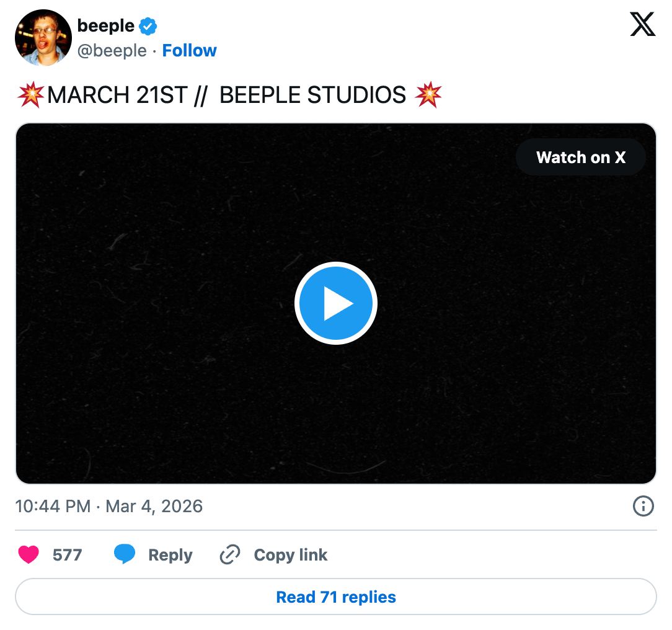Image resolution: width=672 pixels, height=630 pixels.
Task: Open Read 71 replies
Action: tap(335, 597)
